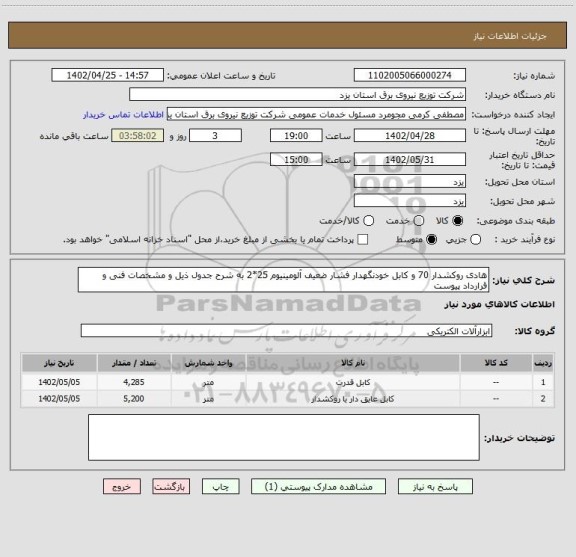
Task: Select the کالا/خدمت radio button
Action: (368, 221)
